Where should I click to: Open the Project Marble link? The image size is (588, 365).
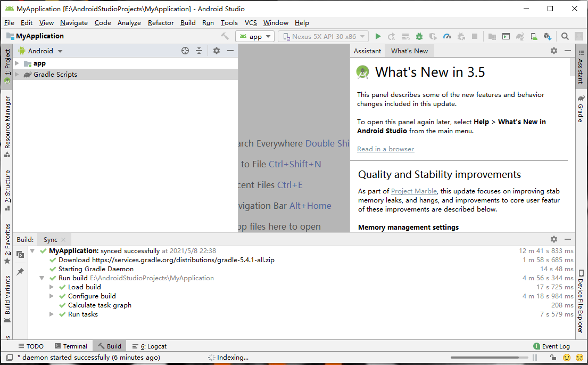coord(414,191)
